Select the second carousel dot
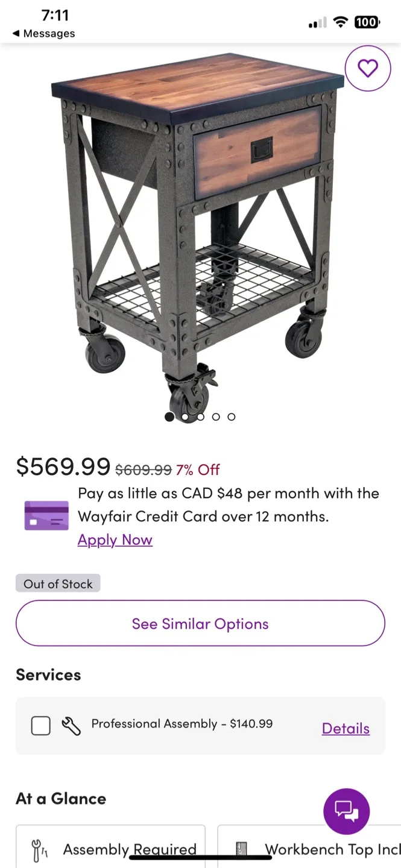This screenshot has width=401, height=868. pyautogui.click(x=185, y=417)
